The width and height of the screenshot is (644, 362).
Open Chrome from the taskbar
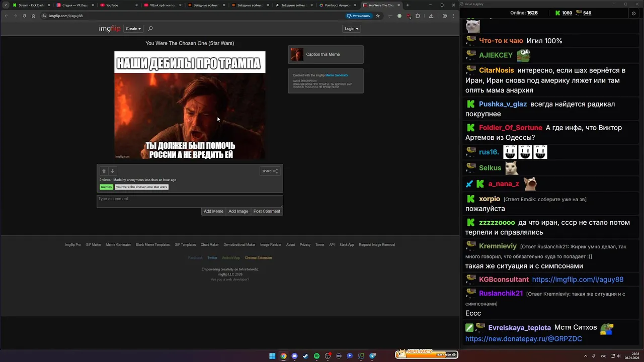[283, 356]
